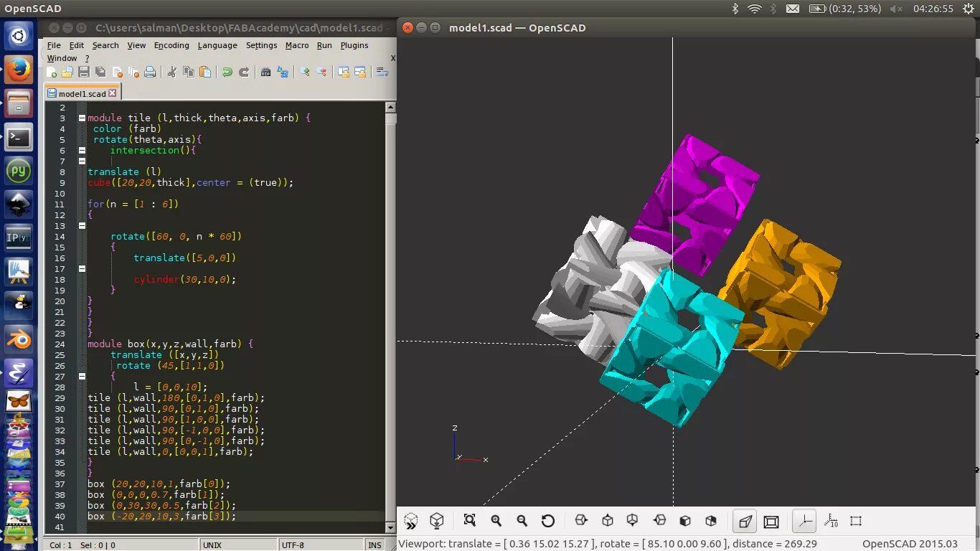980x551 pixels.
Task: Click the Undo icon in Notepad++ toolbar
Action: [227, 72]
